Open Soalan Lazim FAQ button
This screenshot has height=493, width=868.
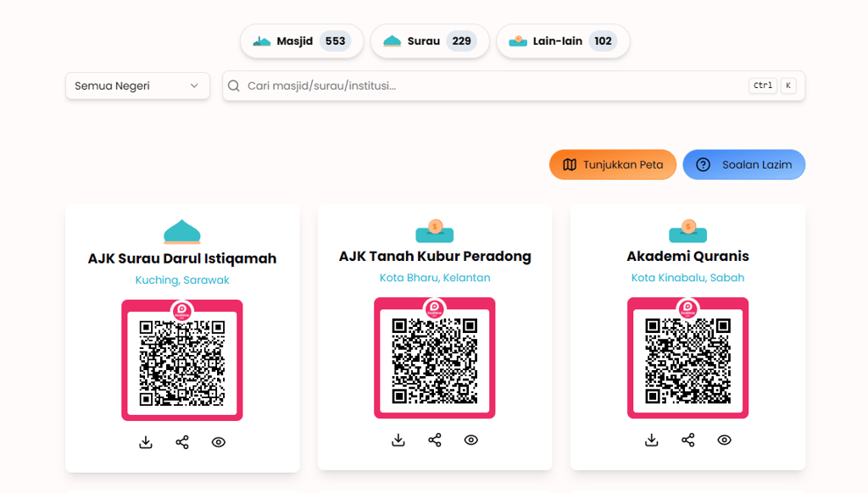point(744,164)
